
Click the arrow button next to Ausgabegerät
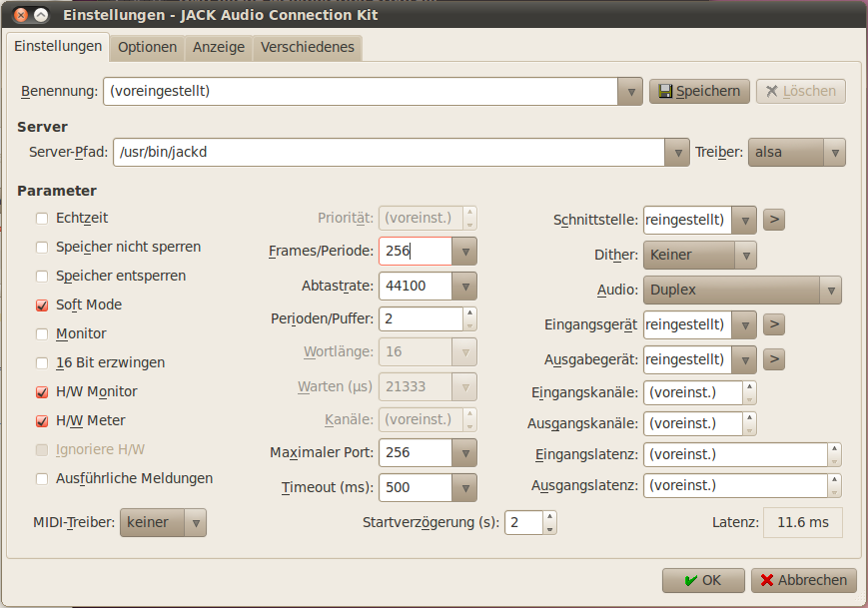click(x=773, y=358)
